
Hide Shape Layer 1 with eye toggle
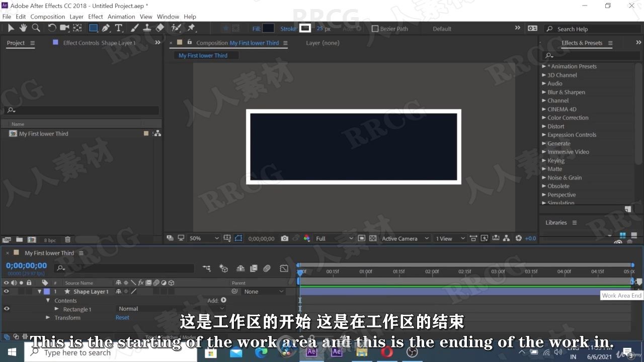(7, 292)
